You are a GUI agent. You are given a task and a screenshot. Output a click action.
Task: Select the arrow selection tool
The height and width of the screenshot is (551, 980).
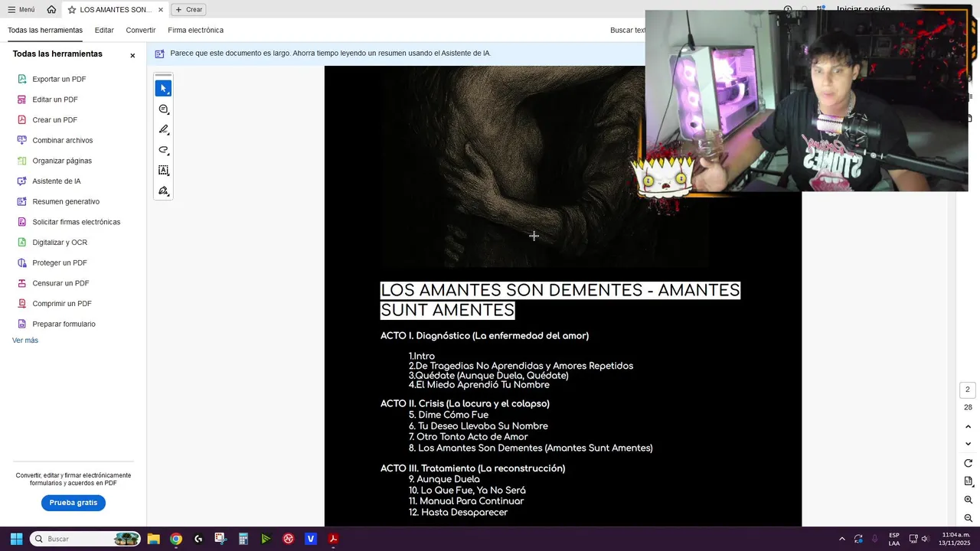(163, 89)
